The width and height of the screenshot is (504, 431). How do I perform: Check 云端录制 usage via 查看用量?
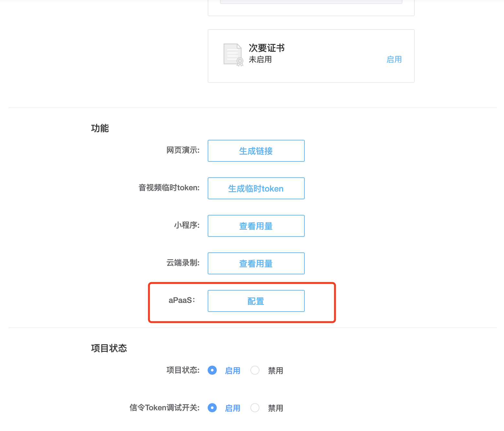tap(256, 263)
